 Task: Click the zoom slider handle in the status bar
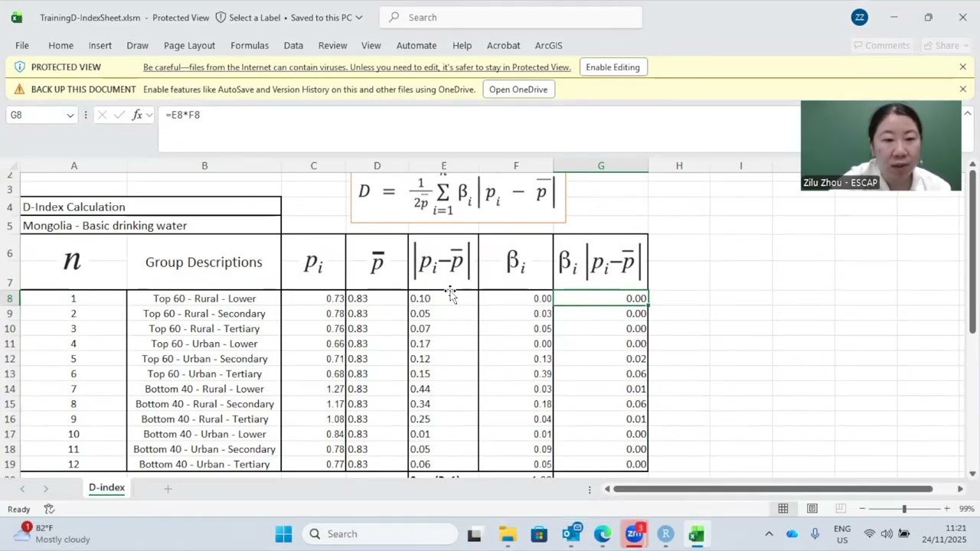pos(904,509)
